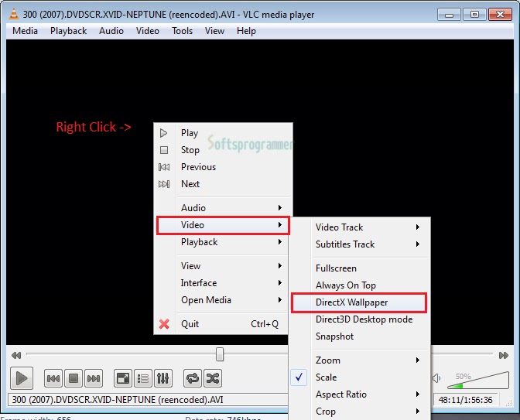The height and width of the screenshot is (420, 520).
Task: Expand the Crop submenu
Action: click(x=361, y=411)
